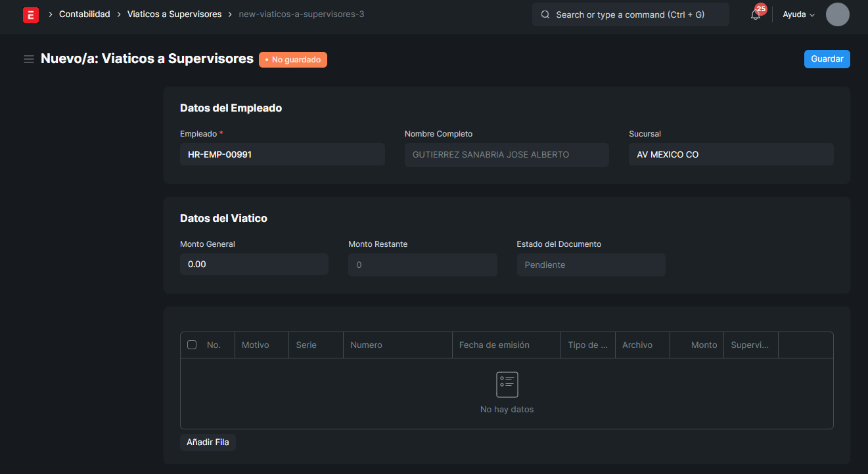Go to Contabilidad breadcrumb

tap(85, 14)
